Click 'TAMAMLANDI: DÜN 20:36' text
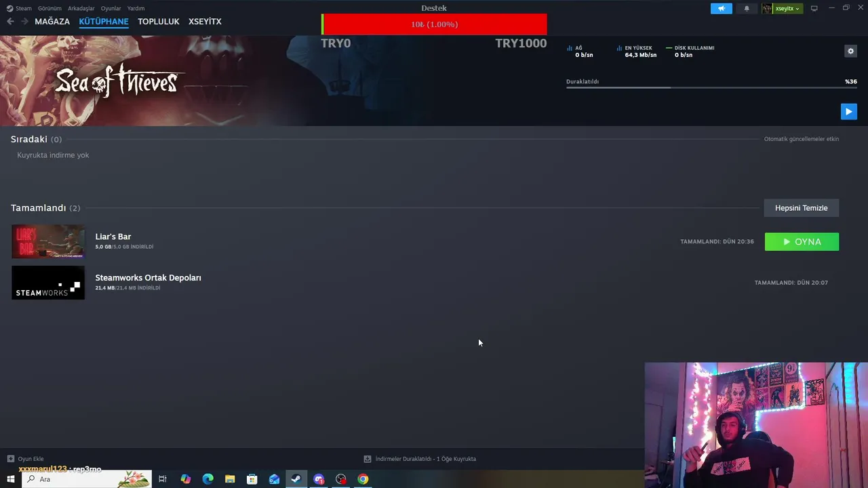This screenshot has width=868, height=488. click(717, 242)
